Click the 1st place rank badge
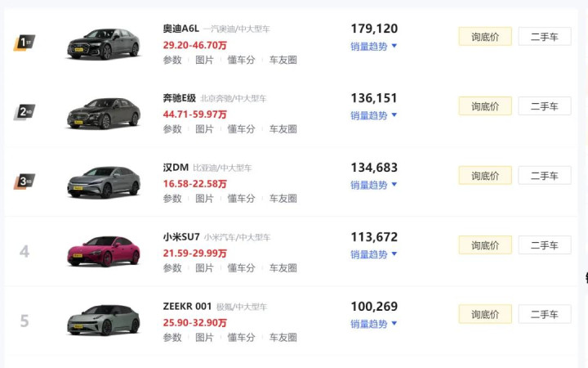The width and height of the screenshot is (588, 368). 24,43
